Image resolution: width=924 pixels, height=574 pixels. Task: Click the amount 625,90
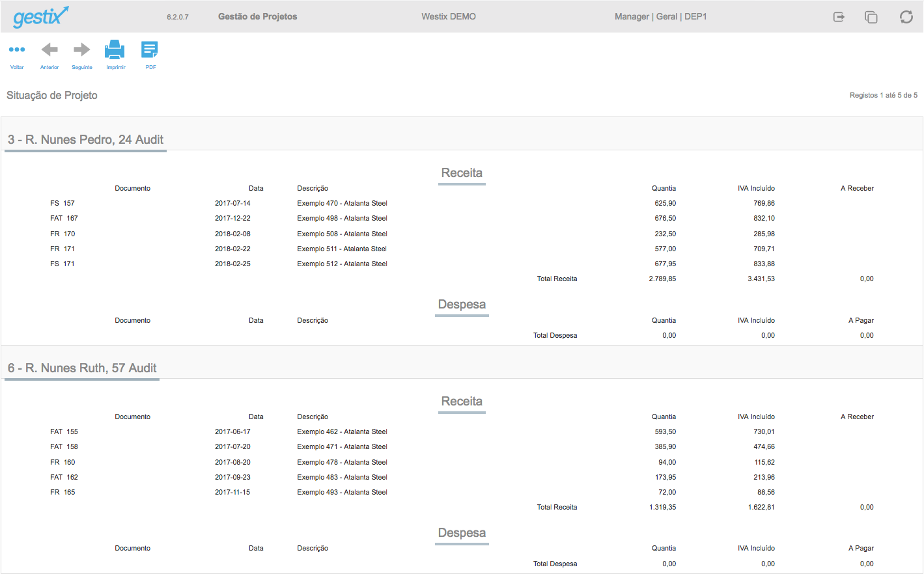point(665,203)
